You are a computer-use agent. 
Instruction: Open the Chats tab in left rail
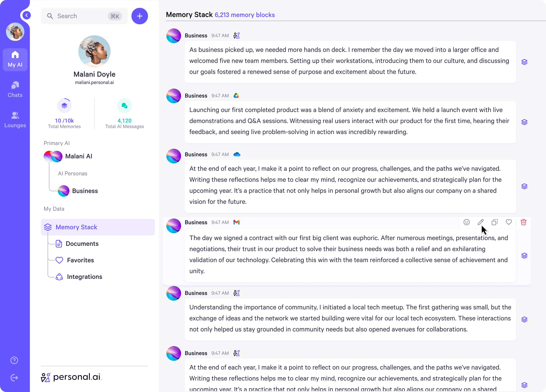pyautogui.click(x=15, y=90)
